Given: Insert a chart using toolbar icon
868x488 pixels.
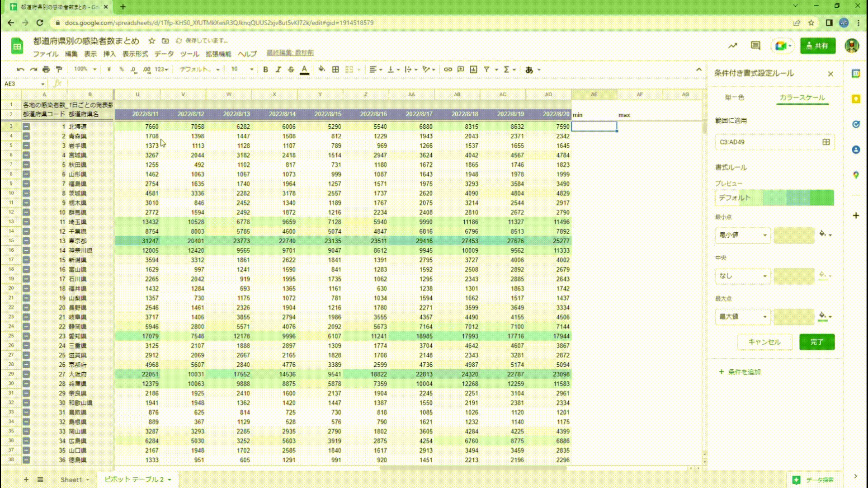Looking at the screenshot, I should pyautogui.click(x=473, y=70).
